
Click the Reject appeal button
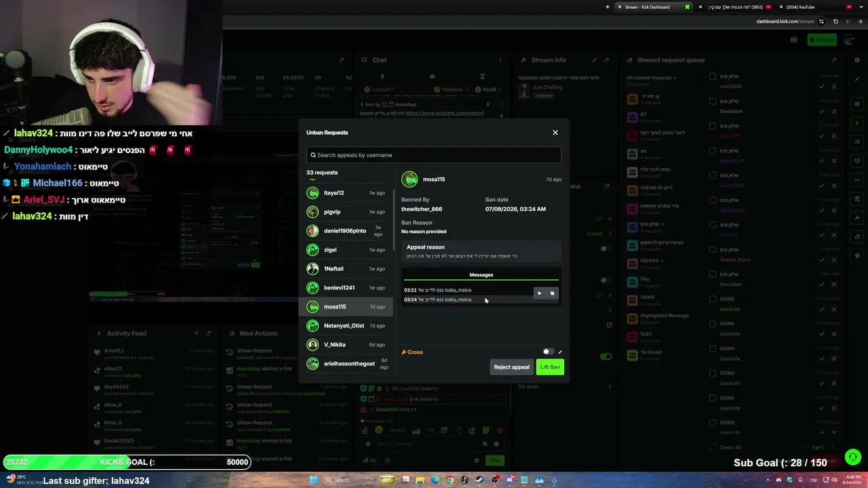tap(512, 367)
